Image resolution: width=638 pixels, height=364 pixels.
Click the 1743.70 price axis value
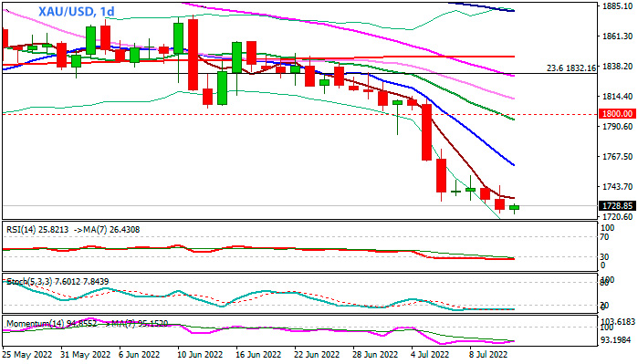point(617,187)
